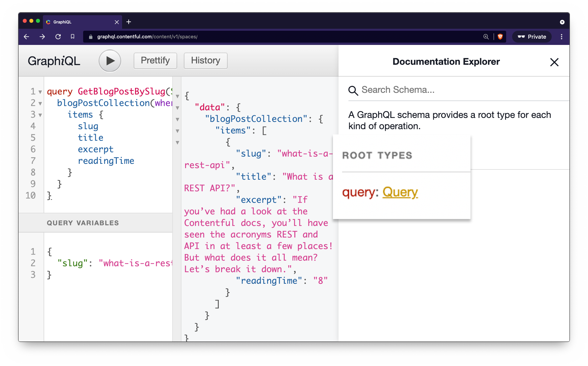
Task: Collapse the result item object fold arrow
Action: [x=178, y=142]
